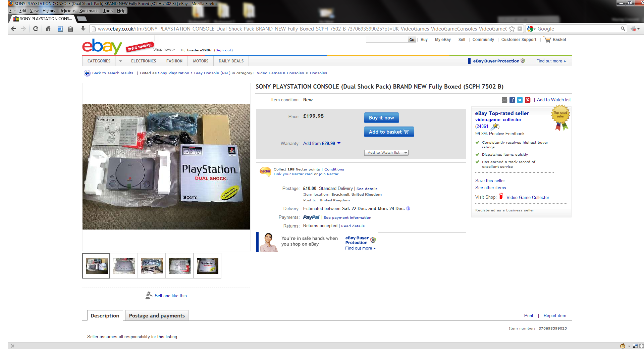The image size is (644, 349).
Task: Open the seller feedback star icon
Action: coord(494,127)
